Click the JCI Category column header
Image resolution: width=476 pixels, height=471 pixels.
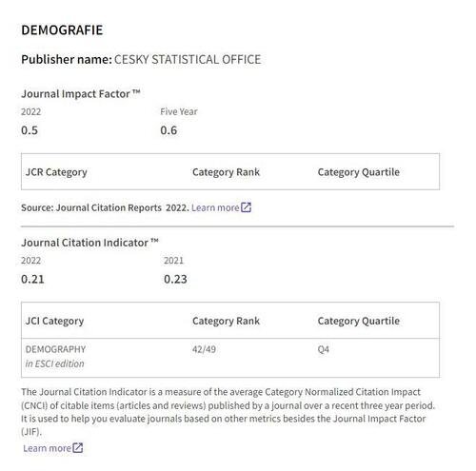54,321
